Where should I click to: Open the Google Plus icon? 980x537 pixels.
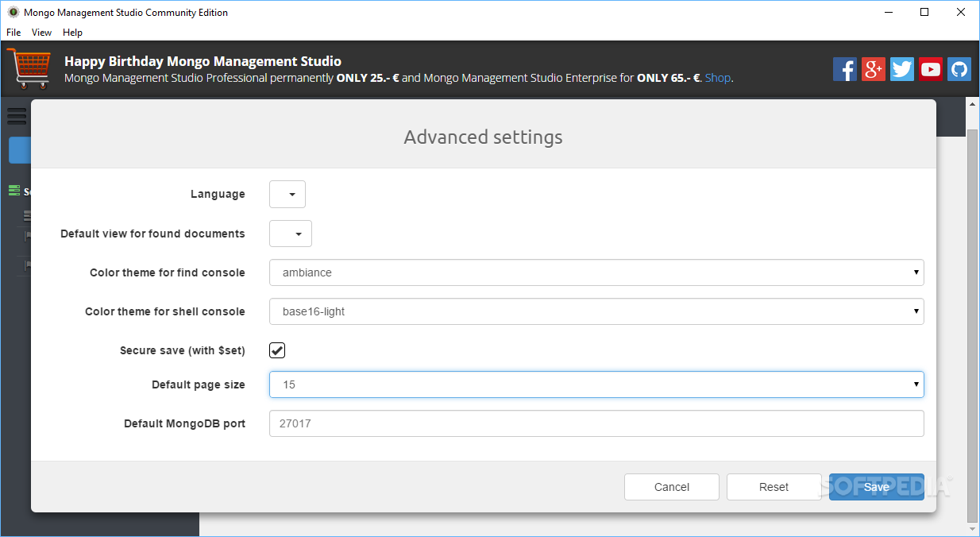pyautogui.click(x=874, y=69)
